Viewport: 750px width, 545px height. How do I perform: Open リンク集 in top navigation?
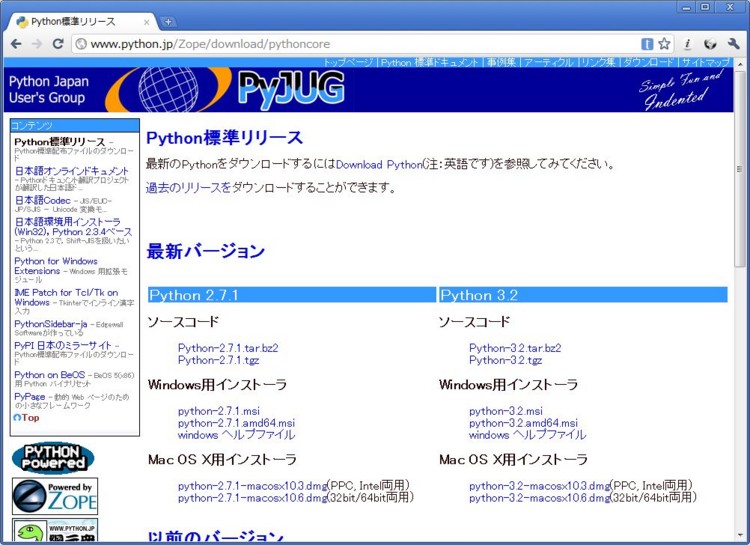[x=598, y=62]
